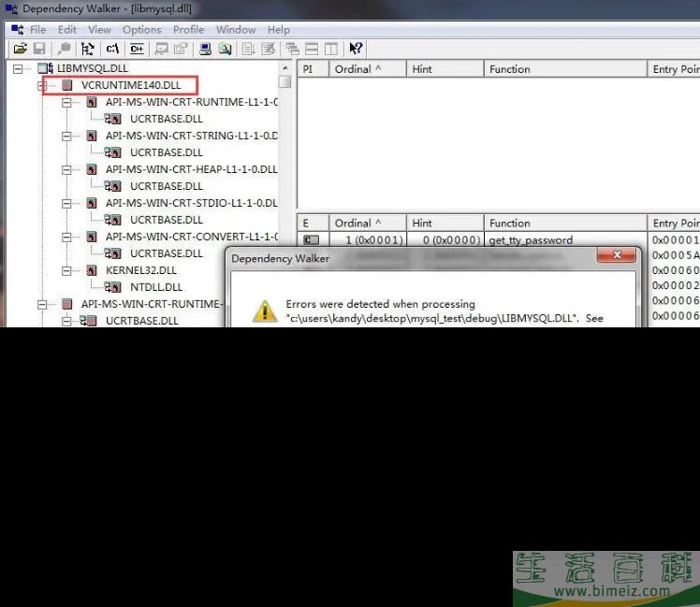This screenshot has width=700, height=607.
Task: Click the Tile Vertically toolbar icon
Action: [x=331, y=49]
